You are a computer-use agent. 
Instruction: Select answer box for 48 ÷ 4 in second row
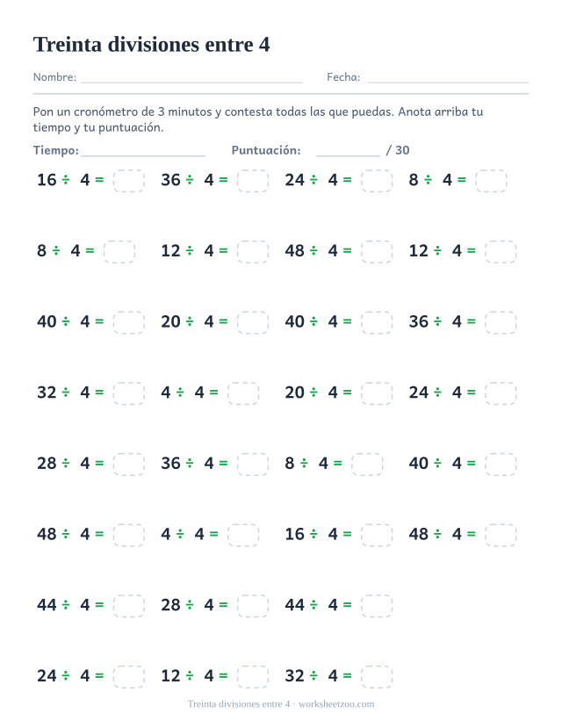377,252
